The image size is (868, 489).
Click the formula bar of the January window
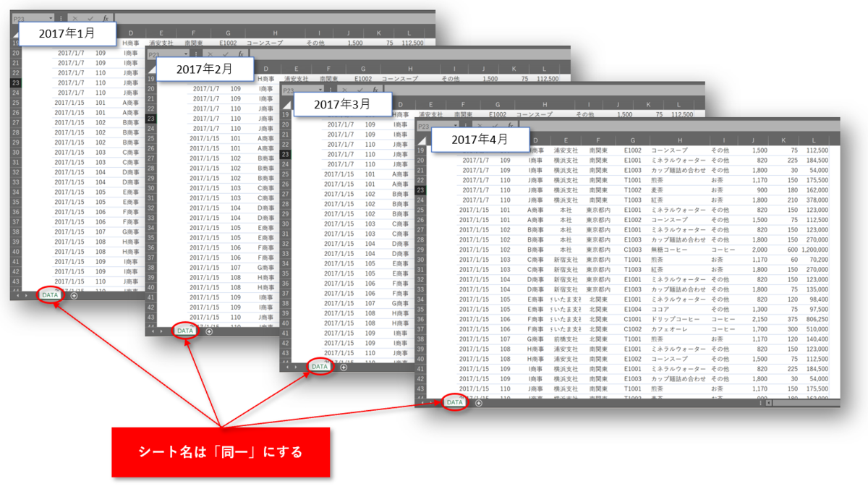pos(274,17)
